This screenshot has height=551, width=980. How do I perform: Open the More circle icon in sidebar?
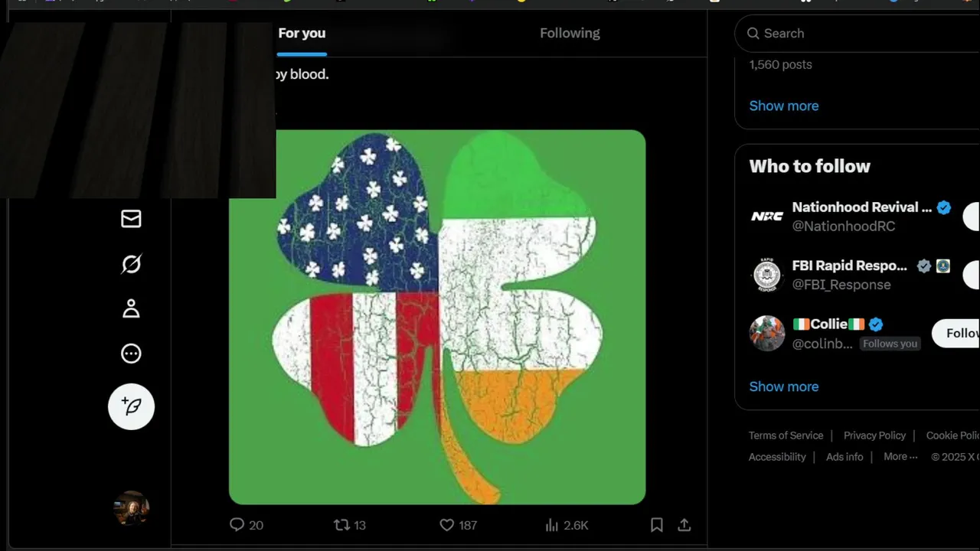tap(131, 354)
